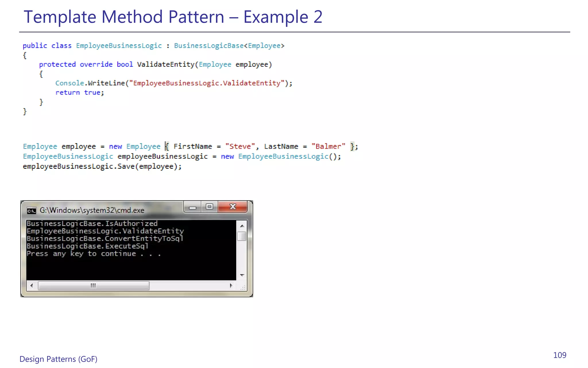The image size is (588, 368).
Task: Click the console horizontal scroll right arrow
Action: pos(231,285)
